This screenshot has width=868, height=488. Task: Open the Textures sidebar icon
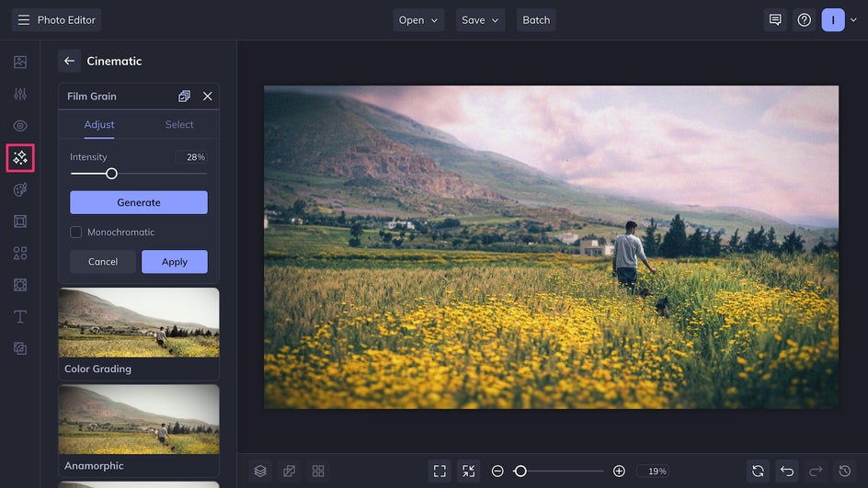[x=20, y=285]
